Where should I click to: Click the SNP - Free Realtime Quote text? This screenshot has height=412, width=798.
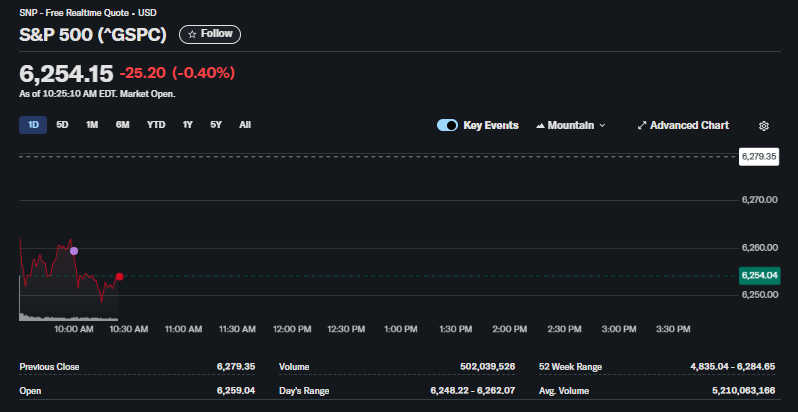pos(75,13)
